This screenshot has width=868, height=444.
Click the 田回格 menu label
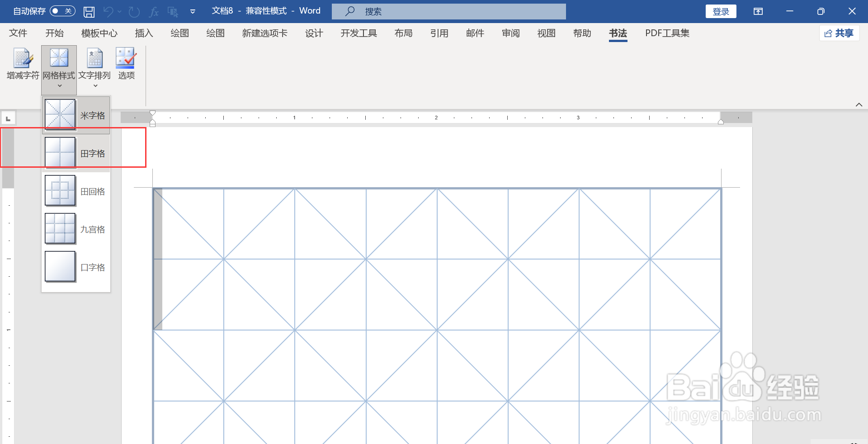point(93,192)
